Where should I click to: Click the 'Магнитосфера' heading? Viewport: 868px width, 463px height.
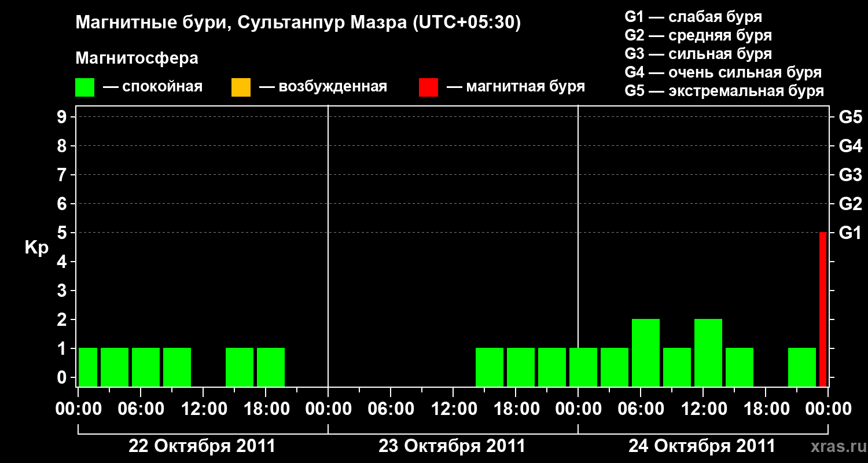[137, 58]
